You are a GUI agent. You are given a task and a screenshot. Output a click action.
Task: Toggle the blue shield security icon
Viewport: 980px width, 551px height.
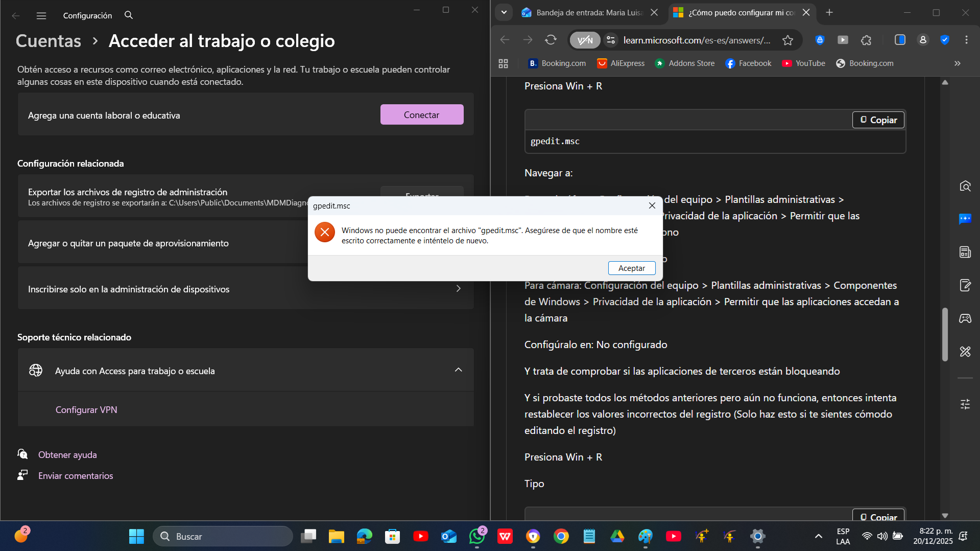coord(945,40)
